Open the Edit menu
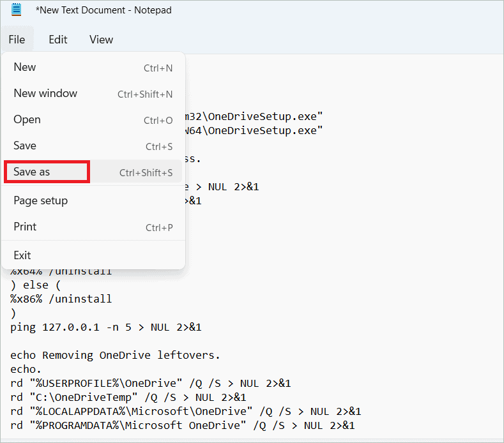 57,40
